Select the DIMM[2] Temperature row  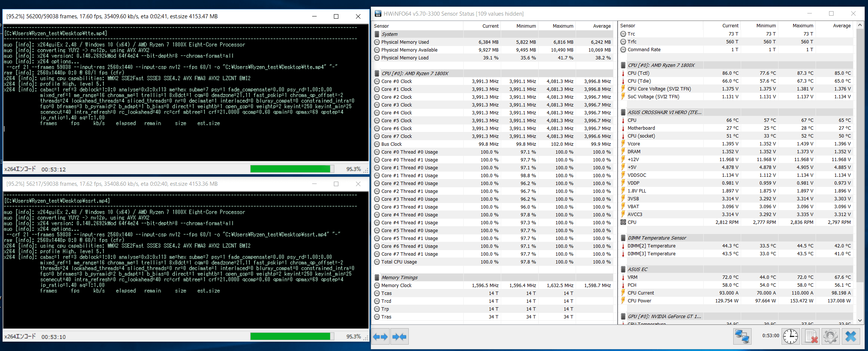pyautogui.click(x=736, y=246)
